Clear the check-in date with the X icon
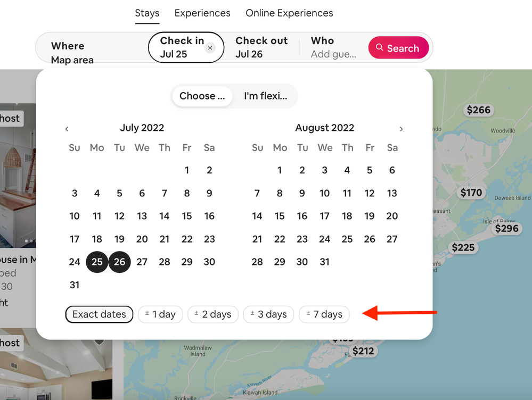Image resolution: width=532 pixels, height=400 pixels. click(210, 48)
